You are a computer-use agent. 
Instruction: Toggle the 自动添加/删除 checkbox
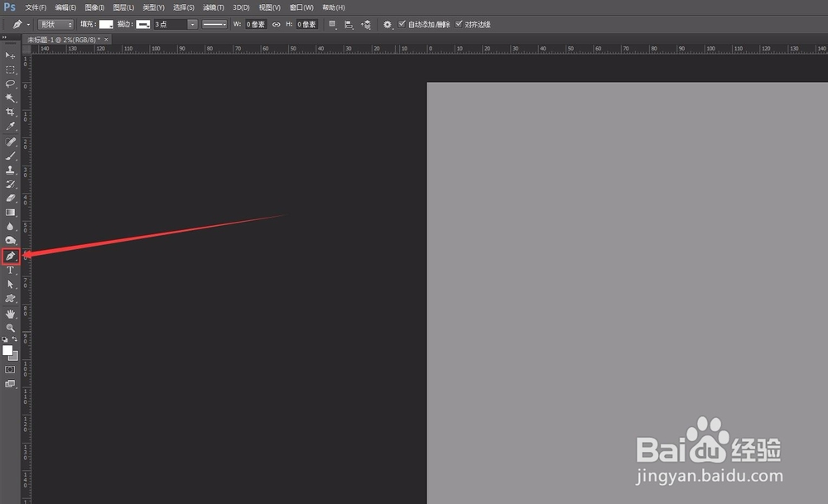[402, 24]
